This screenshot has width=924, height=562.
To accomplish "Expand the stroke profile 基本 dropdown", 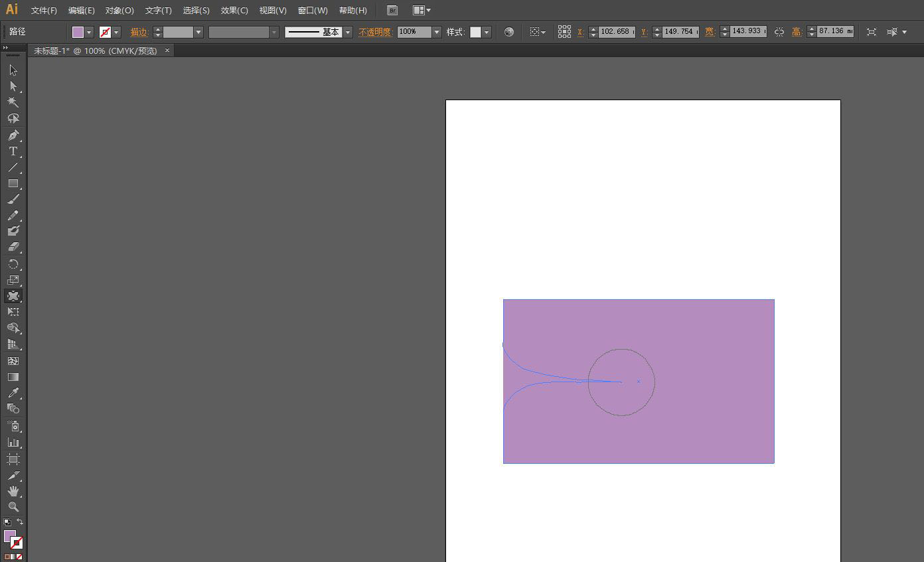I will pos(348,32).
